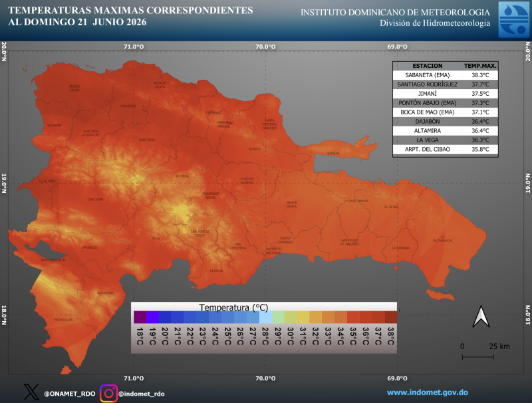Screen dimensions: 532x403
Task: Select the ARPT. DEL CIBAO row
Action: [446, 149]
